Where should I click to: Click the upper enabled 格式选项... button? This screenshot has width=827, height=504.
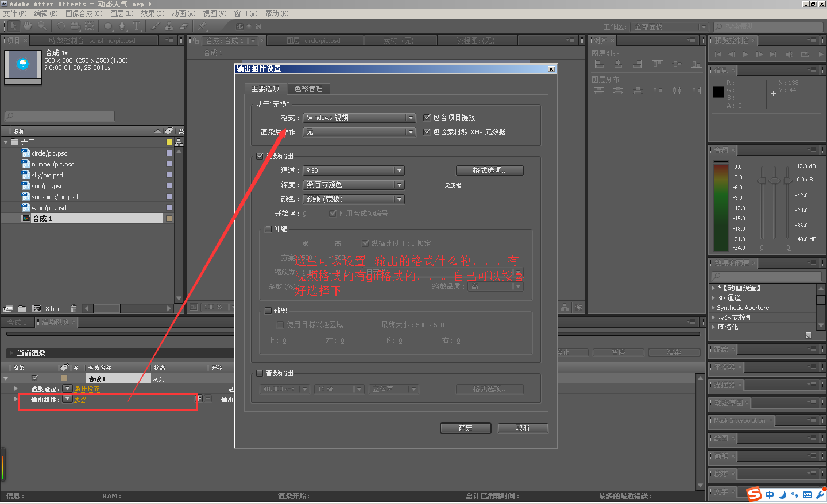(x=490, y=170)
